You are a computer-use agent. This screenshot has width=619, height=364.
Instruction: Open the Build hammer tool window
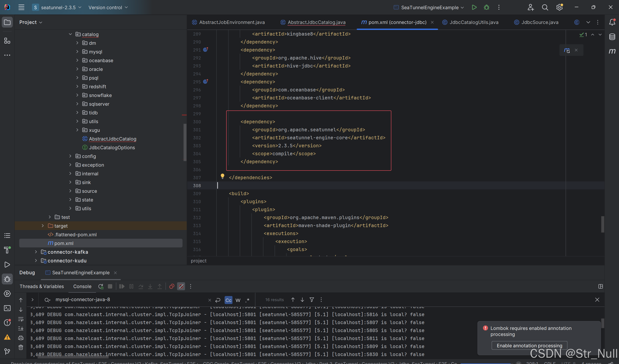coord(7,250)
